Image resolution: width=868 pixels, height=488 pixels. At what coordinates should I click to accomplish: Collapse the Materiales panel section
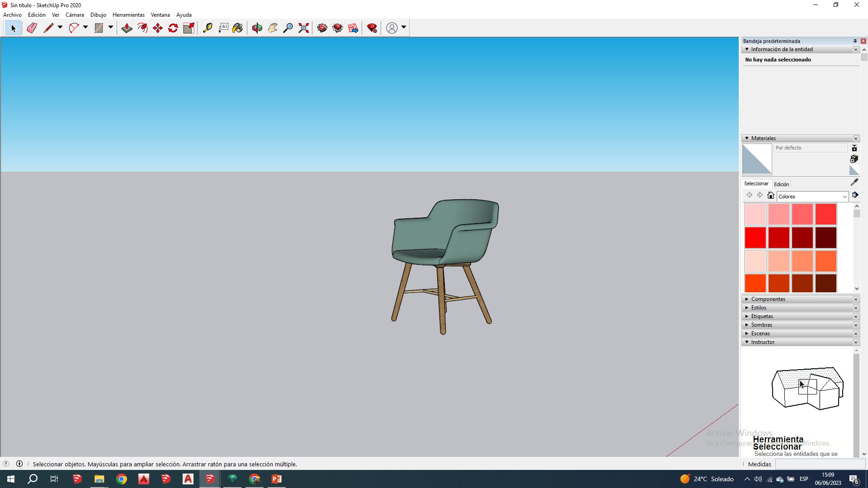tap(747, 138)
